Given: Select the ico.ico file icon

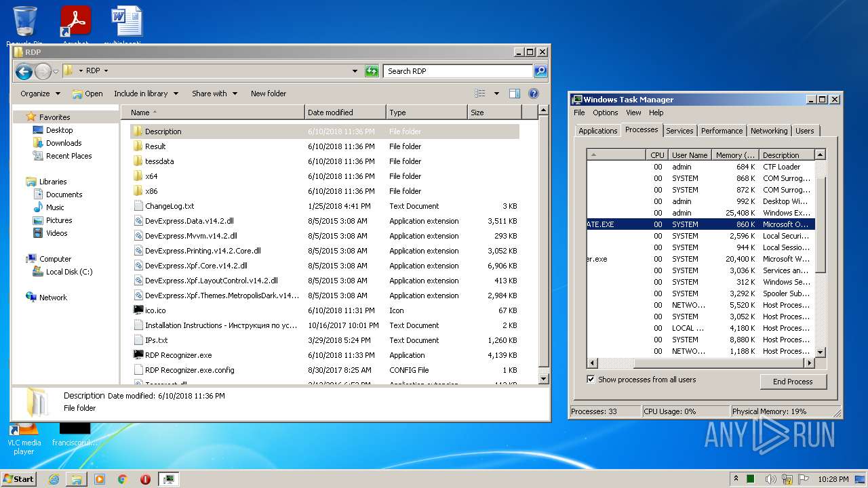Looking at the screenshot, I should pyautogui.click(x=138, y=310).
